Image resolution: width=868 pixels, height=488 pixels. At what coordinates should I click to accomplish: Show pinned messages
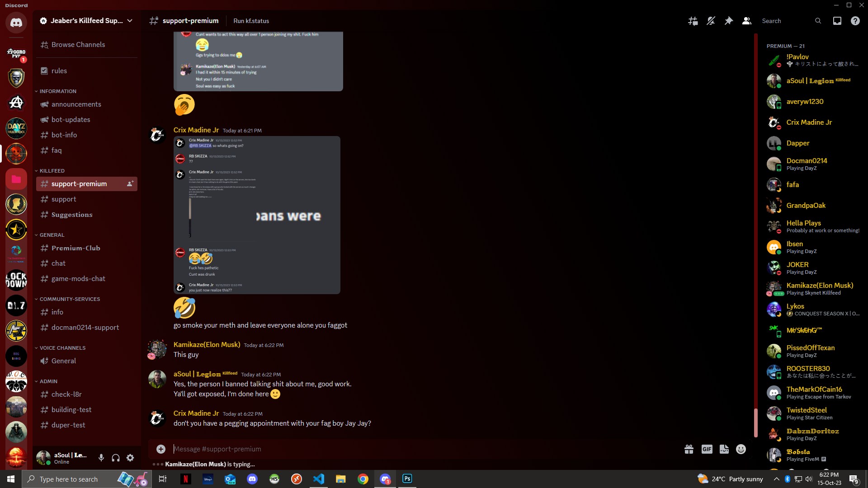(729, 21)
